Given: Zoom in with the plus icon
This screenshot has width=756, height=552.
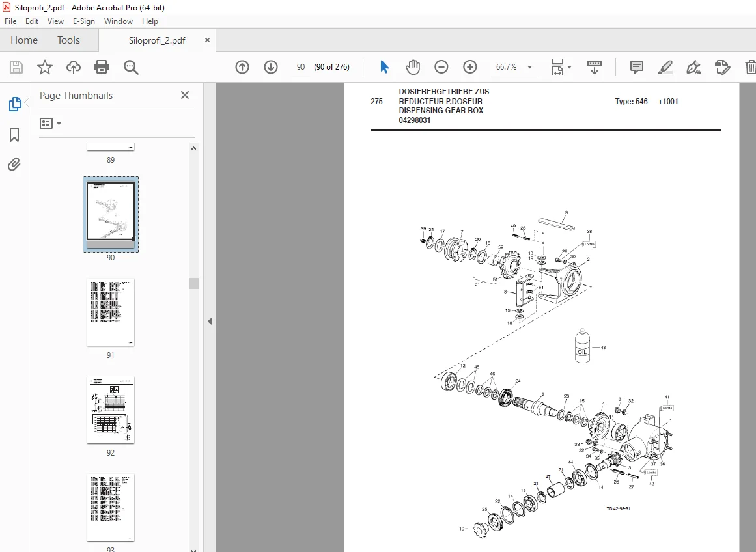Looking at the screenshot, I should tap(469, 67).
